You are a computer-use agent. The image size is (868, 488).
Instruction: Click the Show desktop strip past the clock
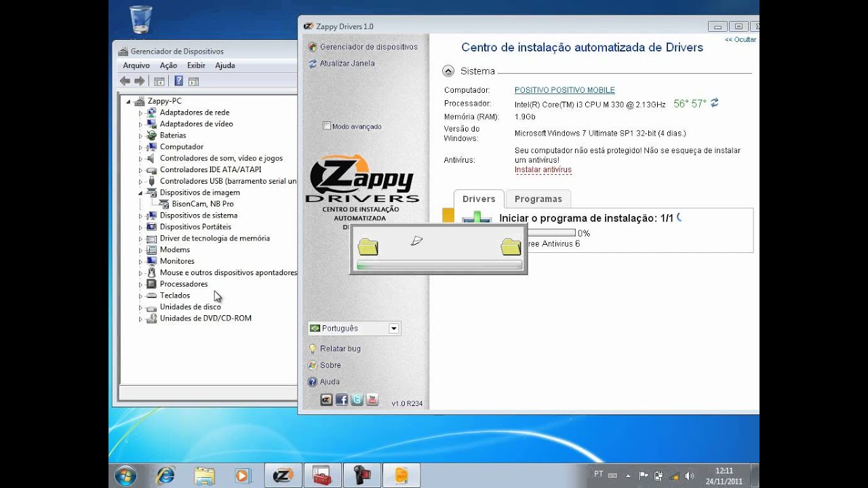coord(755,476)
